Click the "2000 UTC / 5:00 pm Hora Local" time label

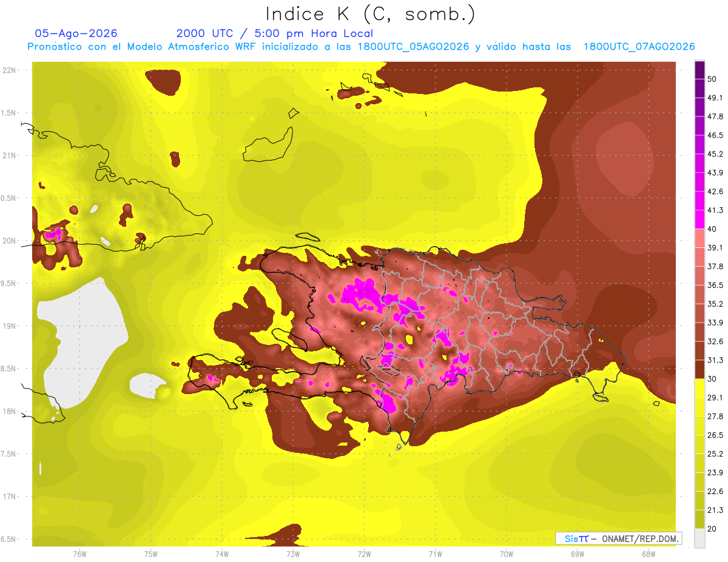(275, 33)
